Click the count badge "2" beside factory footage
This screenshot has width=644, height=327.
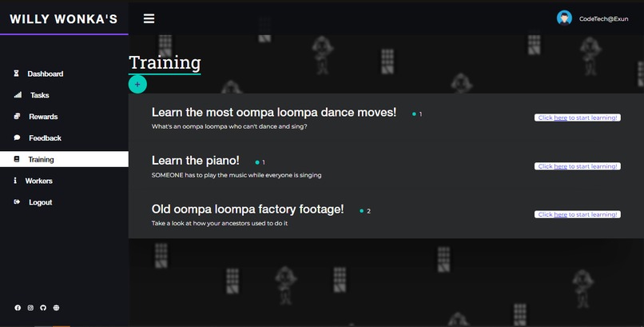[365, 211]
